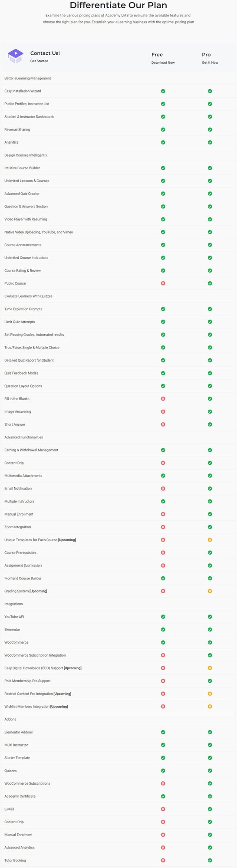Click the red cross icon for Public Course in Free column

pos(163,283)
